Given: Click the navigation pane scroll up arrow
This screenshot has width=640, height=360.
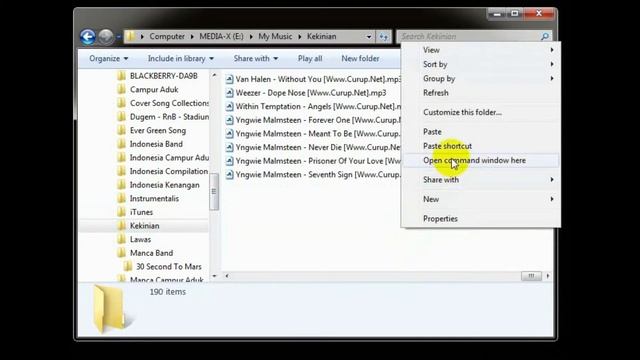Looking at the screenshot, I should (214, 75).
